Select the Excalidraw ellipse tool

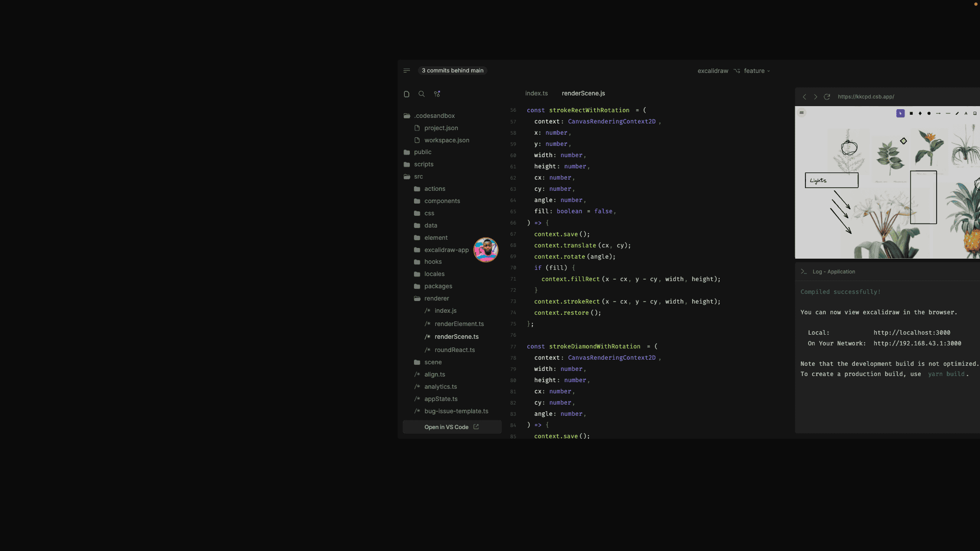(929, 113)
